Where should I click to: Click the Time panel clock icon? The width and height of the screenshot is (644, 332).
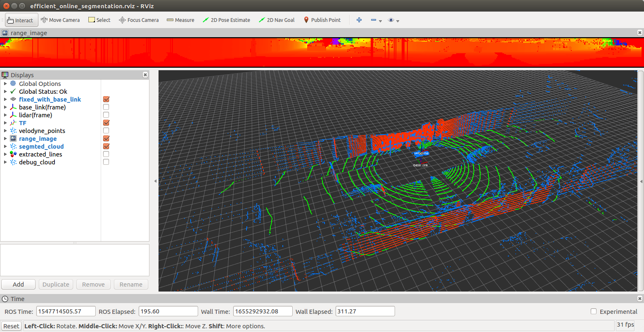[5, 299]
